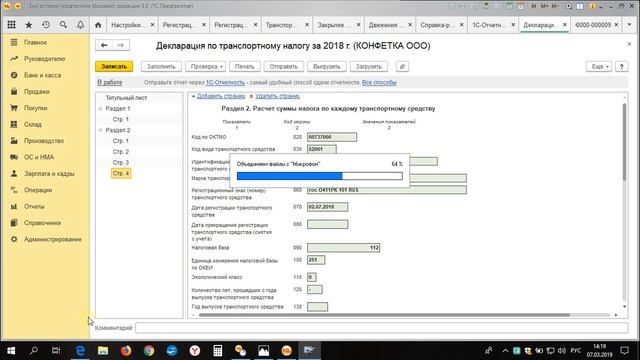Click the Код по ОКТМО field
The image size is (640, 360).
pos(332,137)
